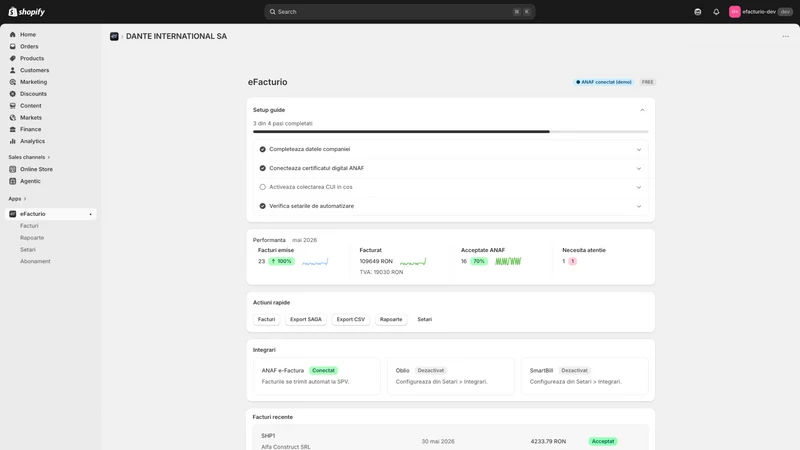Toggle the Completeaza datele companiei checkmark
Image resolution: width=800 pixels, height=450 pixels.
coord(263,149)
